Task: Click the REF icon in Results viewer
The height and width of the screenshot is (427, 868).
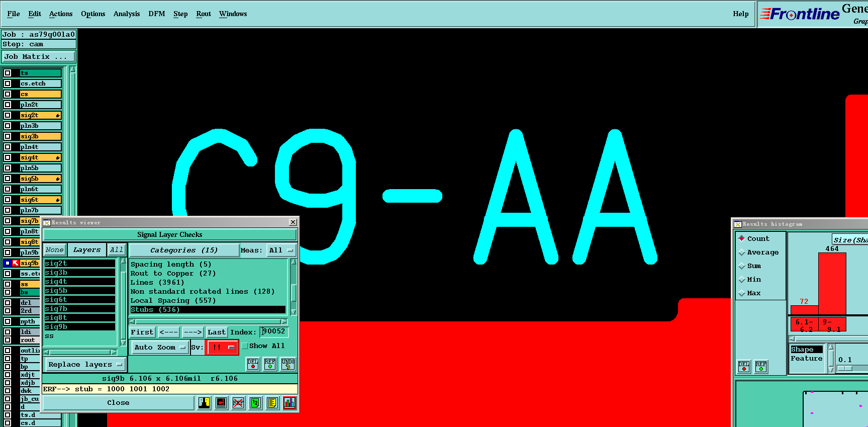Action: [270, 364]
